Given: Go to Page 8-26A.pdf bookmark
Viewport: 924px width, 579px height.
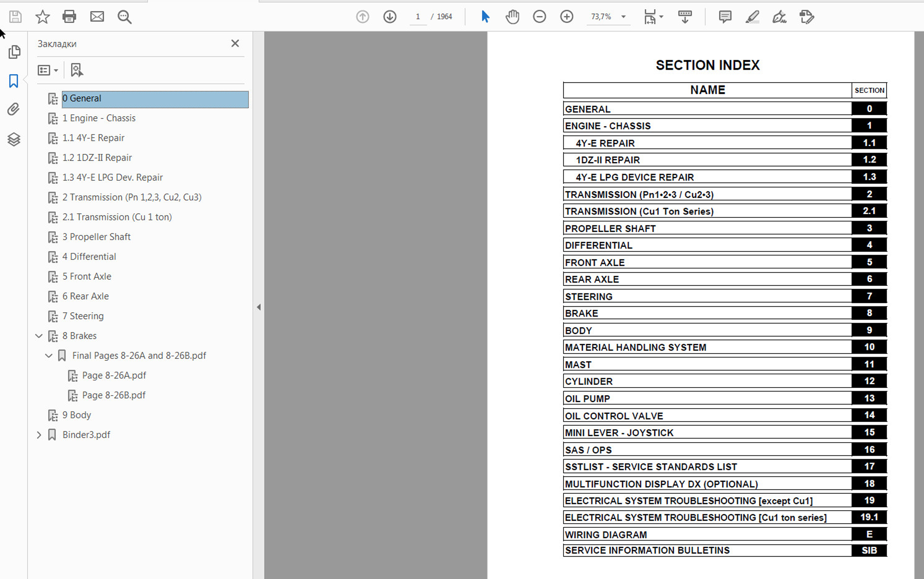Looking at the screenshot, I should click(114, 375).
